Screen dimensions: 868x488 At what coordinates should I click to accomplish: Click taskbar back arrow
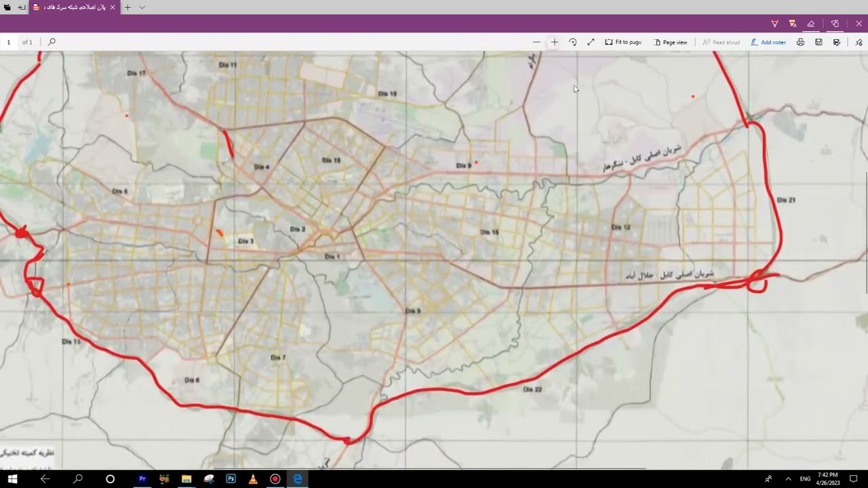click(x=45, y=479)
